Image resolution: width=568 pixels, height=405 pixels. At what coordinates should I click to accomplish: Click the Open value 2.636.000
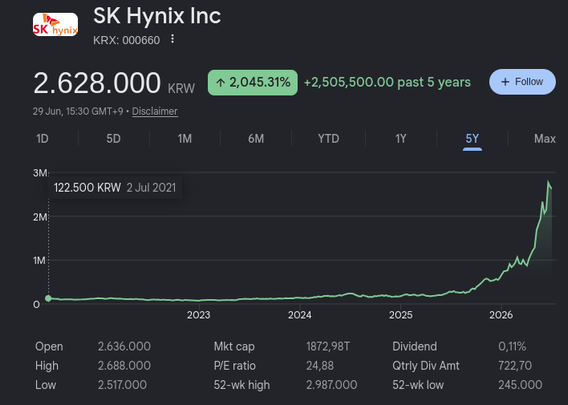(124, 346)
